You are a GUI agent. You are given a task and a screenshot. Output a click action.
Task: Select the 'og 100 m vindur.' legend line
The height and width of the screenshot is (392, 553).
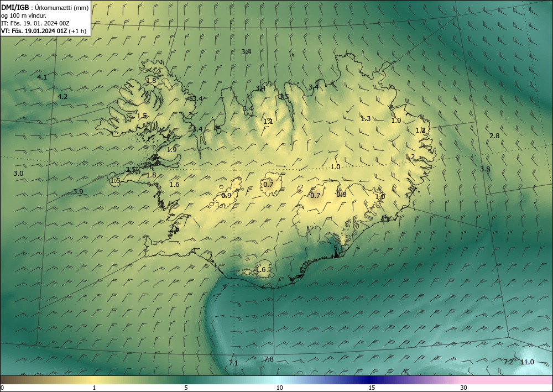tap(23, 15)
